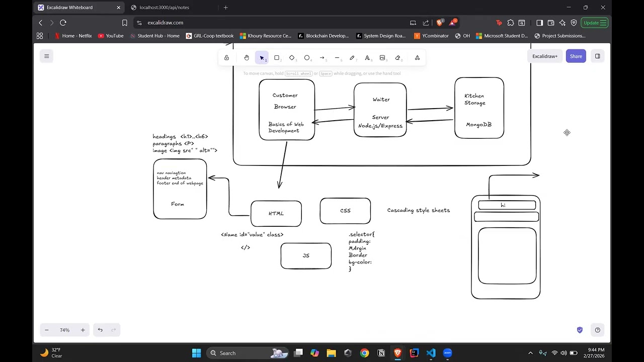Open the Extensions puzzle icon
The image size is (644, 362).
511,23
